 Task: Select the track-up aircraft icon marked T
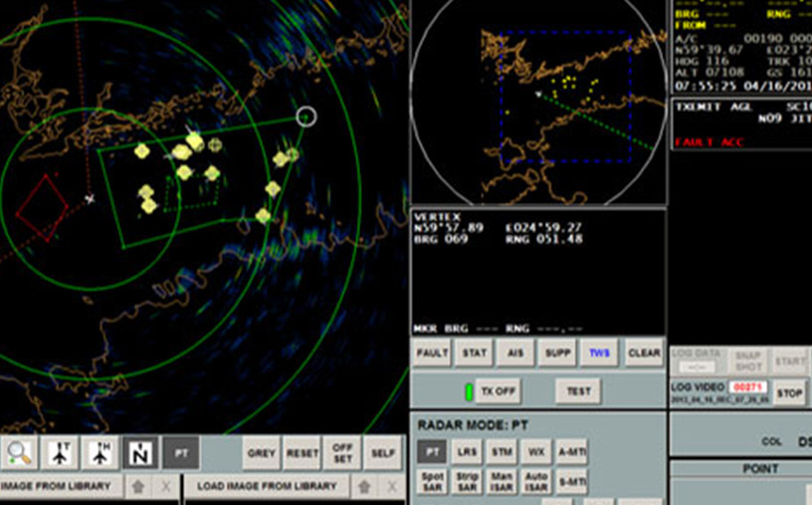tap(60, 453)
